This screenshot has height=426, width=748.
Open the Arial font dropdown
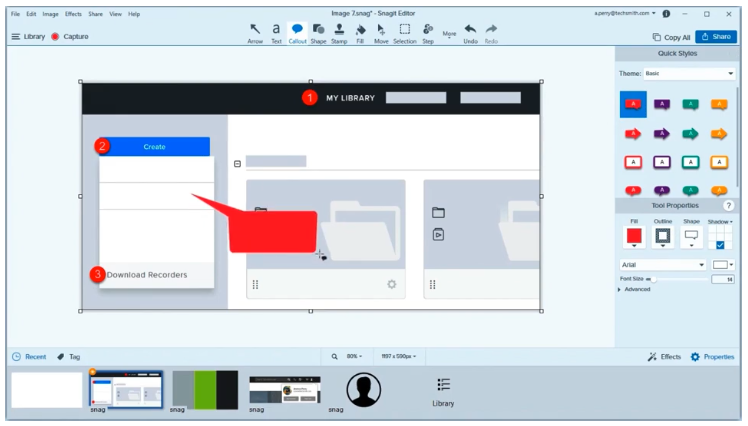662,265
